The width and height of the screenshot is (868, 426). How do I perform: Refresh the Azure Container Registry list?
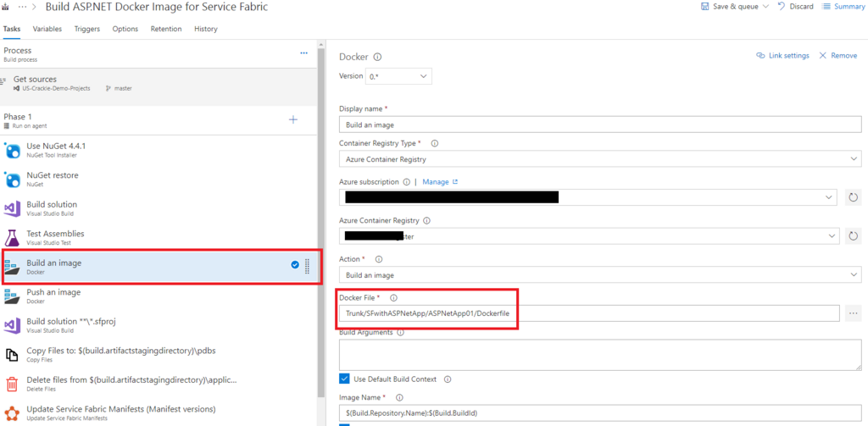tap(853, 235)
